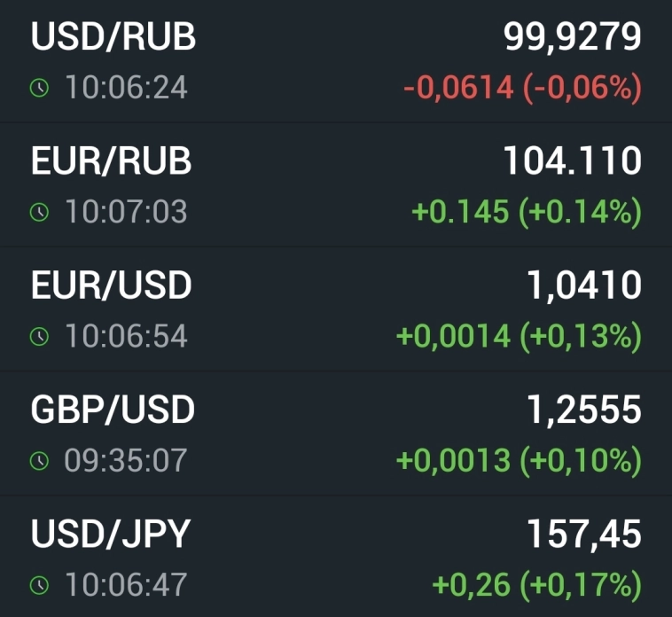Click the EUR/RUB price 104.110

(x=572, y=161)
